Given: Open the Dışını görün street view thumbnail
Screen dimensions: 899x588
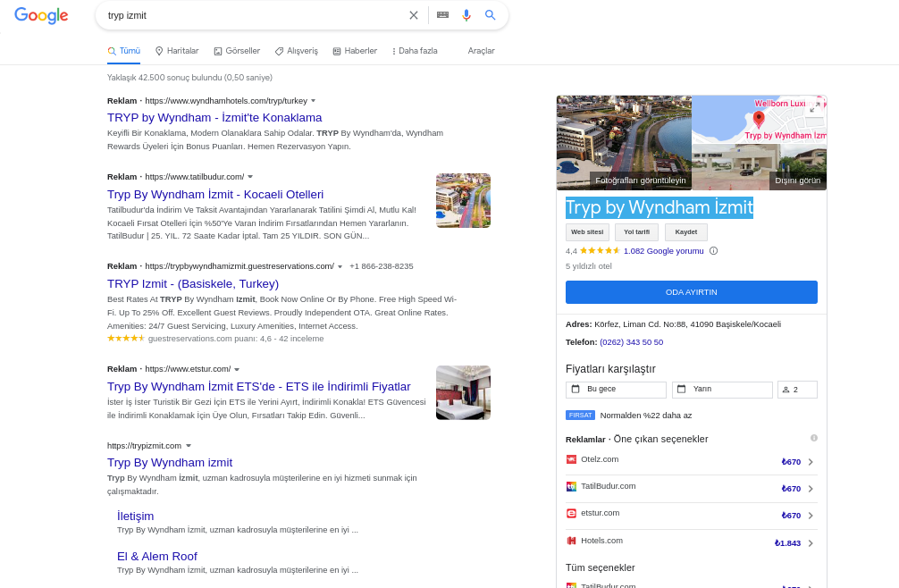Looking at the screenshot, I should (x=759, y=167).
